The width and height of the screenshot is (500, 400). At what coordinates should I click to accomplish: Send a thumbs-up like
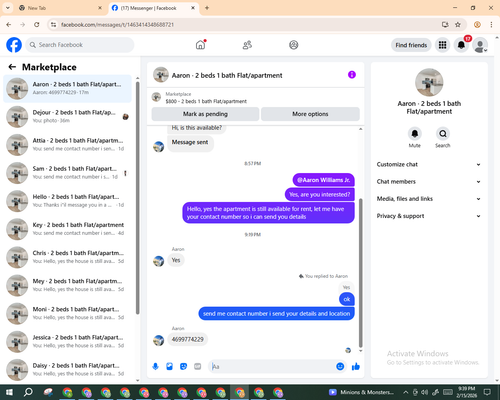click(356, 367)
